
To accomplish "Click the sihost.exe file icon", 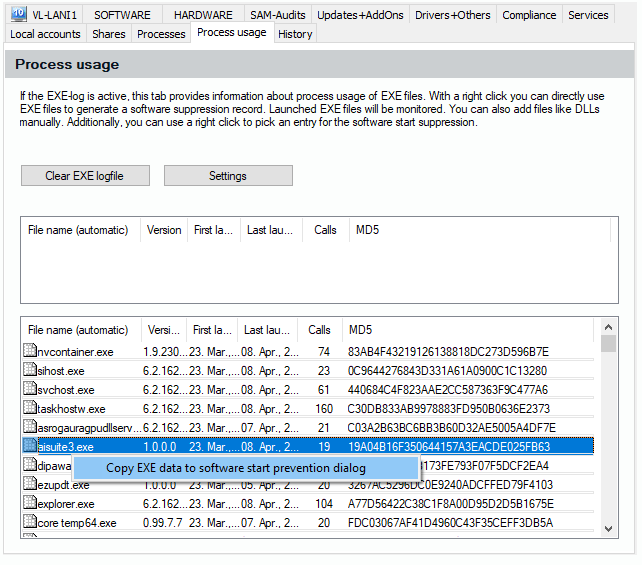I will point(30,371).
